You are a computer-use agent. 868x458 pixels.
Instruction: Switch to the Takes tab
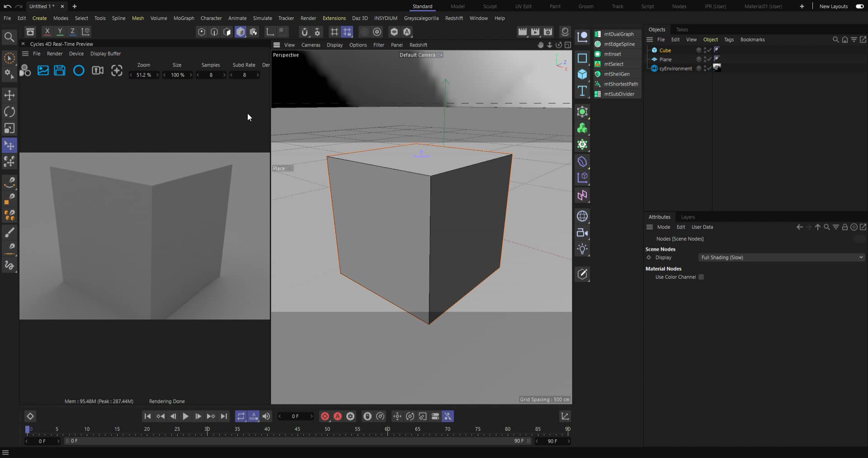pos(682,29)
